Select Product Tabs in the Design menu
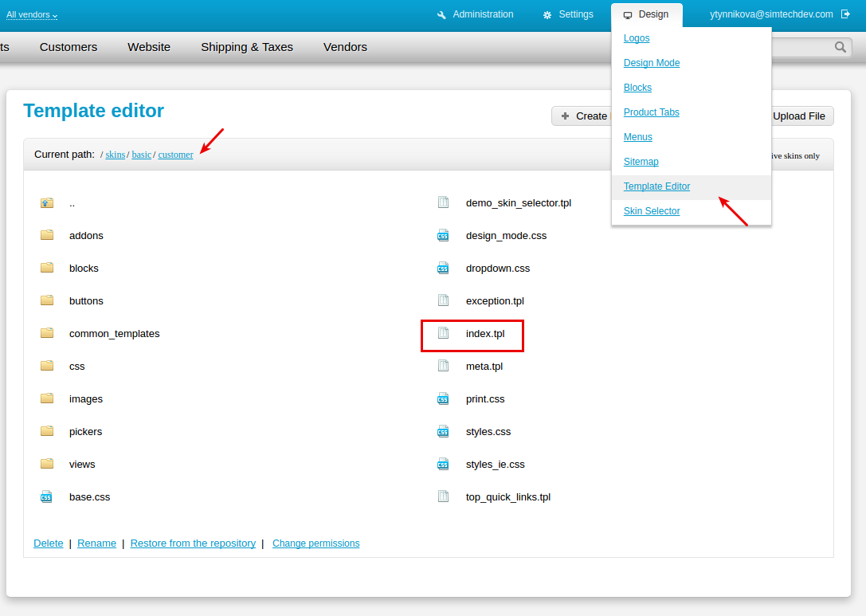This screenshot has width=866, height=616. point(651,112)
